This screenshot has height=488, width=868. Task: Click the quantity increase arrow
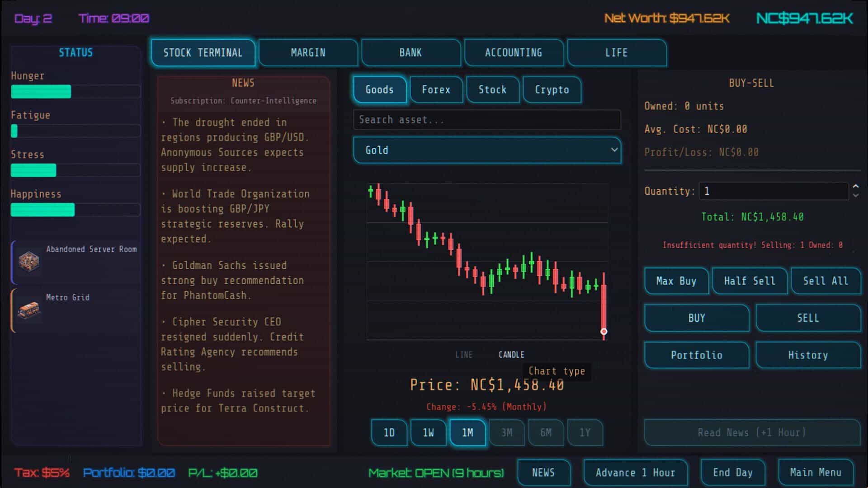(855, 187)
